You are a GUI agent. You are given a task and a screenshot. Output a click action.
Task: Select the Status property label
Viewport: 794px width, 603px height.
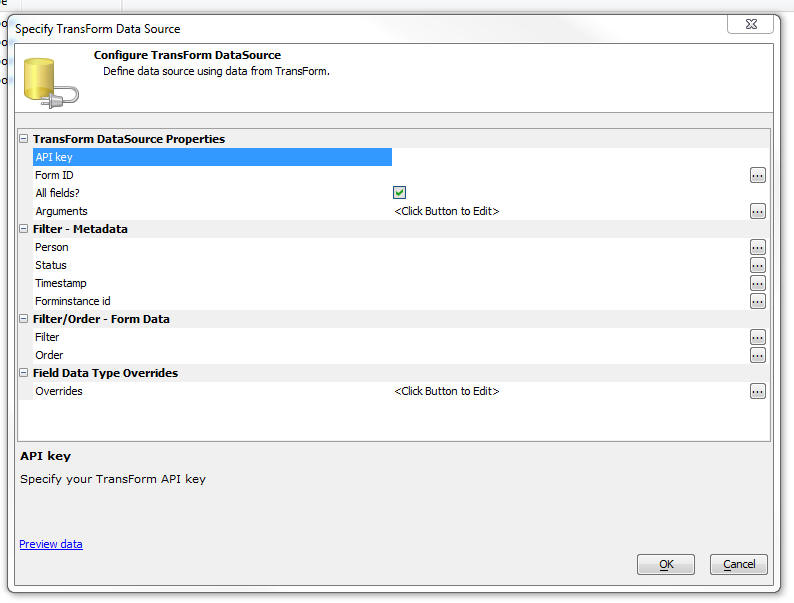(x=51, y=265)
